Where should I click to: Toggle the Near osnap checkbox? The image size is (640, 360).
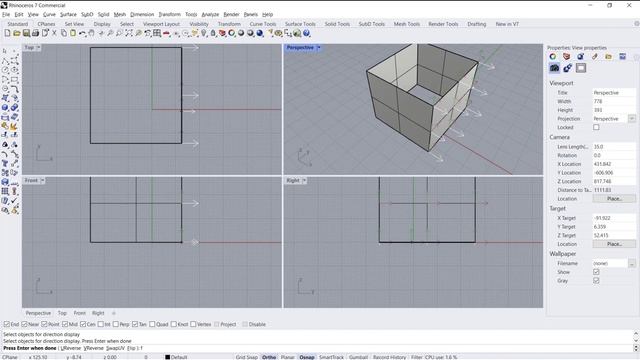[x=24, y=324]
